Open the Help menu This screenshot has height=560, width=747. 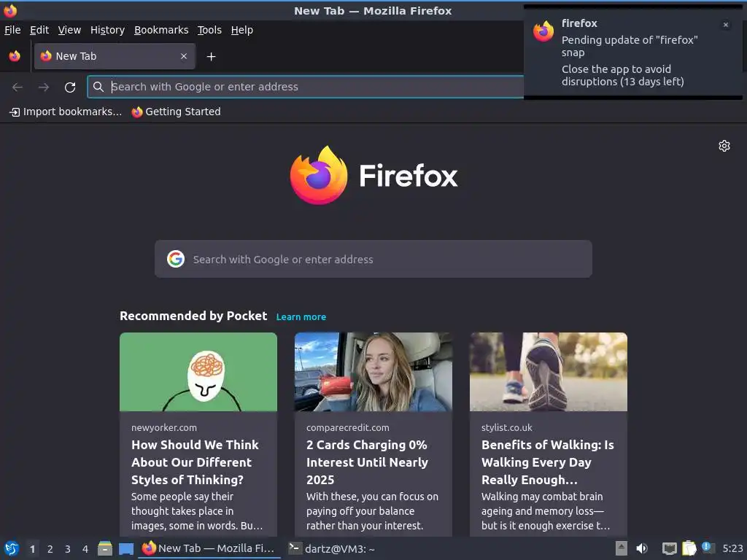pos(242,30)
